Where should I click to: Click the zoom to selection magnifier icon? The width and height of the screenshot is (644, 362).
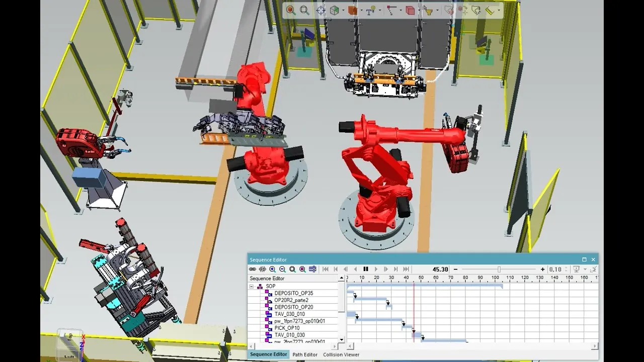(291, 10)
